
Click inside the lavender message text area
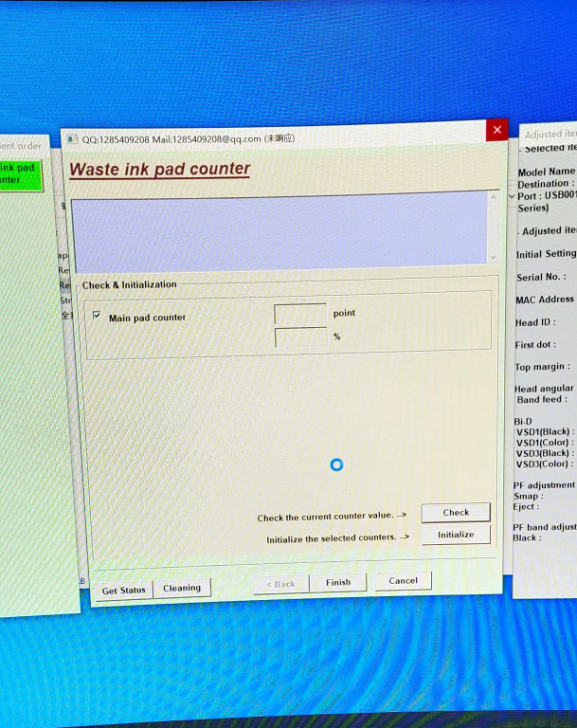[x=279, y=230]
